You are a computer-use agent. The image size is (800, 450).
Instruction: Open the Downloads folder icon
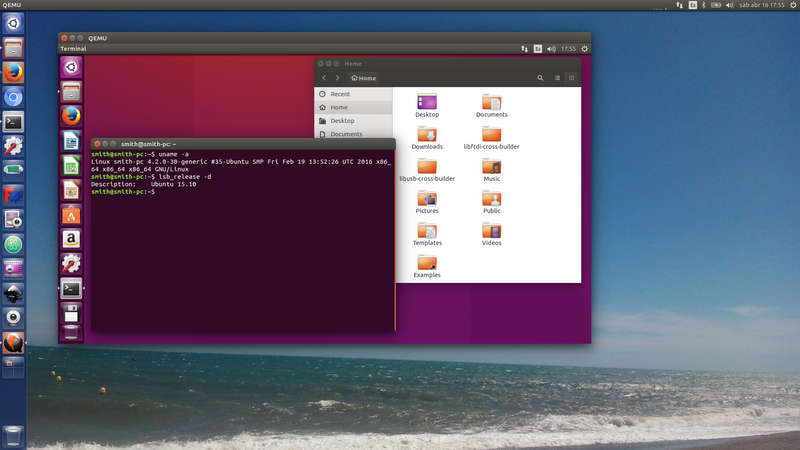[x=427, y=134]
